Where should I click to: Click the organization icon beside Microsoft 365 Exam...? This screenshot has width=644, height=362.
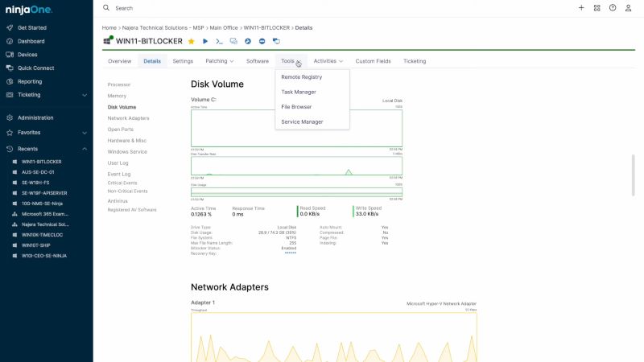(x=14, y=214)
